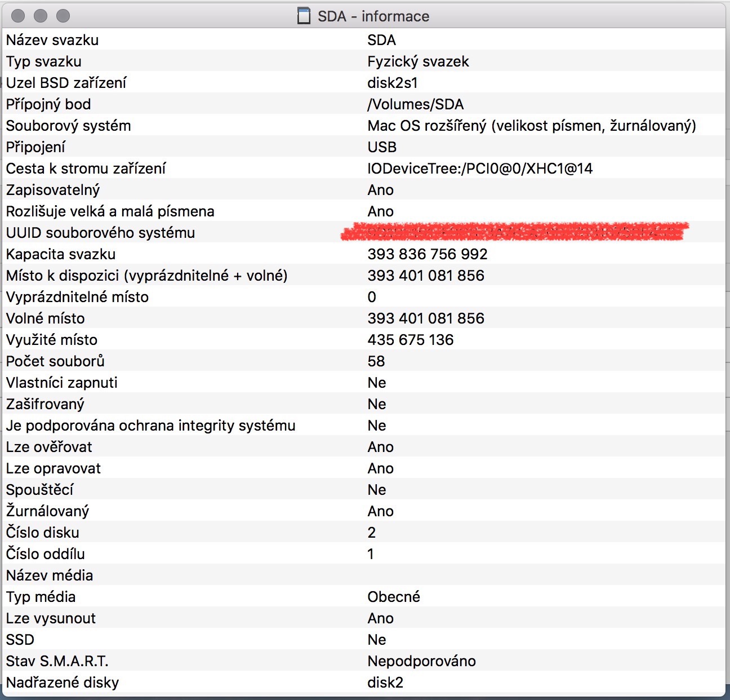The width and height of the screenshot is (730, 700).
Task: Click the "Zašifrovaný" row label
Action: [45, 404]
